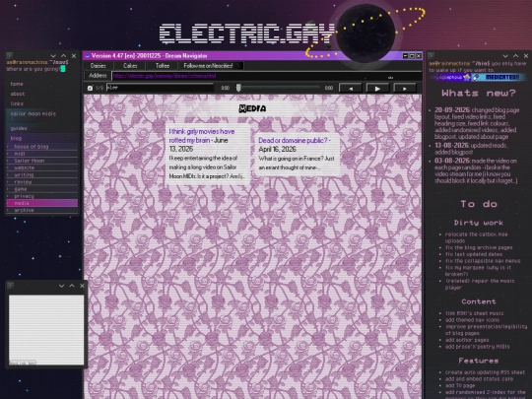
Task: Close the right bio terminal window
Action: pyautogui.click(x=526, y=56)
